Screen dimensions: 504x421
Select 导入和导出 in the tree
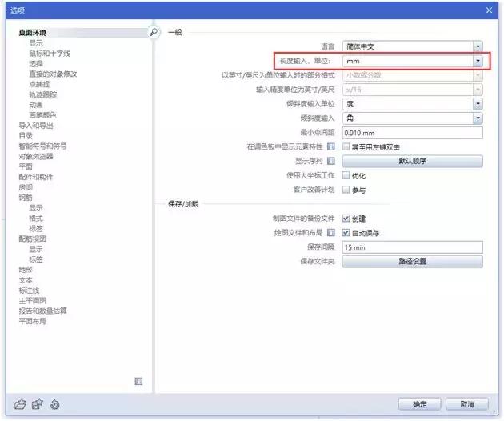(x=36, y=126)
